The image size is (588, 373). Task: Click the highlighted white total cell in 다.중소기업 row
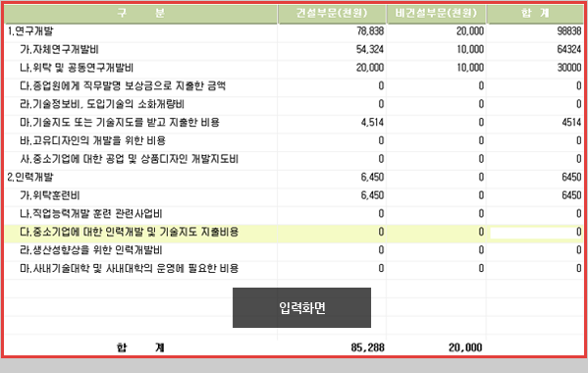coord(536,232)
